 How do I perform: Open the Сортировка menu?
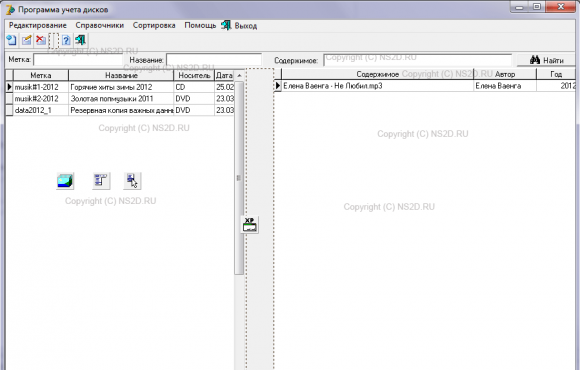pyautogui.click(x=154, y=26)
